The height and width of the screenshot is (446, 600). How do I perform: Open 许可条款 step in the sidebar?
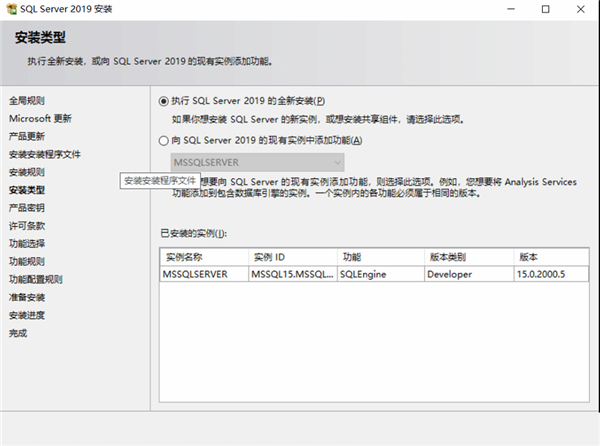point(27,226)
